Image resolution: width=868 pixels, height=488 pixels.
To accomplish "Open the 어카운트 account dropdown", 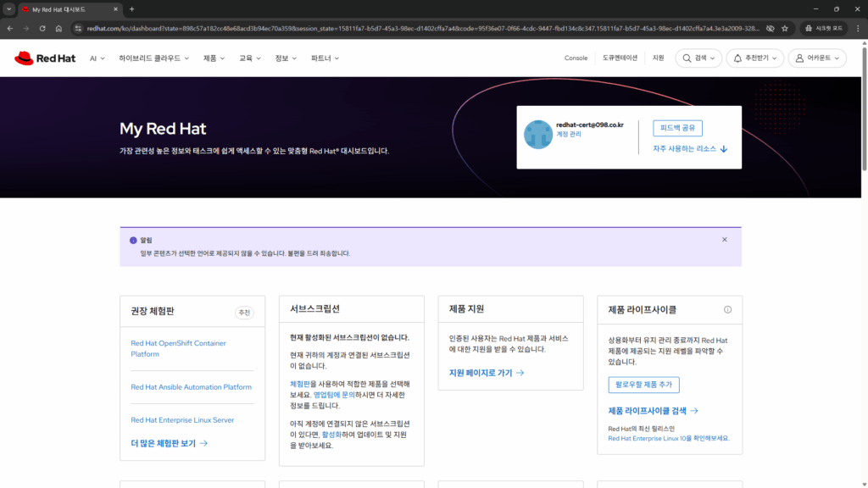I will (x=817, y=58).
